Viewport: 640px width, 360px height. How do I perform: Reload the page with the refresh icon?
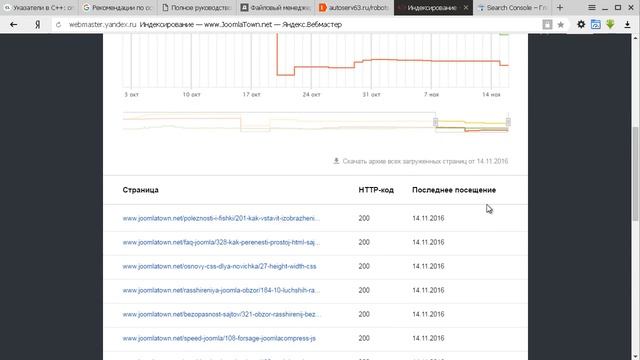(58, 24)
